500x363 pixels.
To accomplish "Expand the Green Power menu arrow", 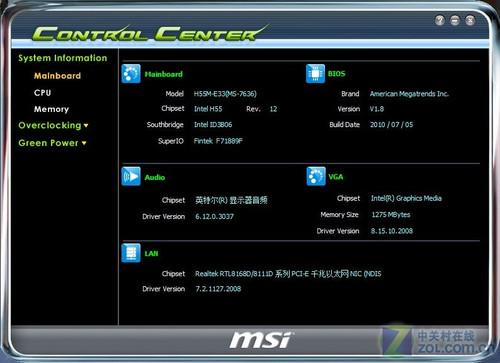I will click(84, 143).
